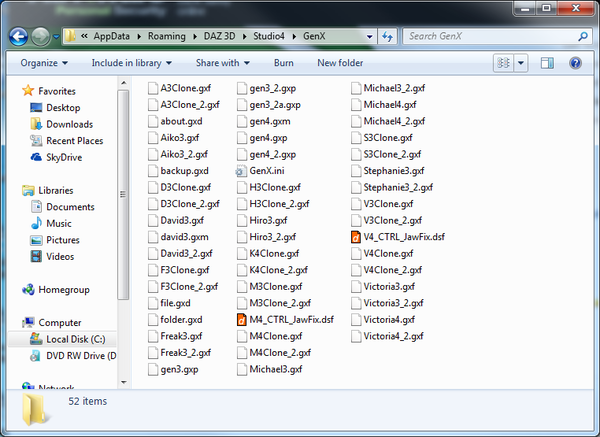Select the gen3_2a.gxp file icon
The width and height of the screenshot is (600, 437).
point(241,104)
